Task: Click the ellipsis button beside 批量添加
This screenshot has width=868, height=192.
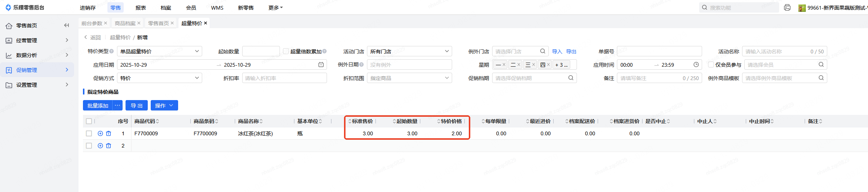Action: (117, 105)
